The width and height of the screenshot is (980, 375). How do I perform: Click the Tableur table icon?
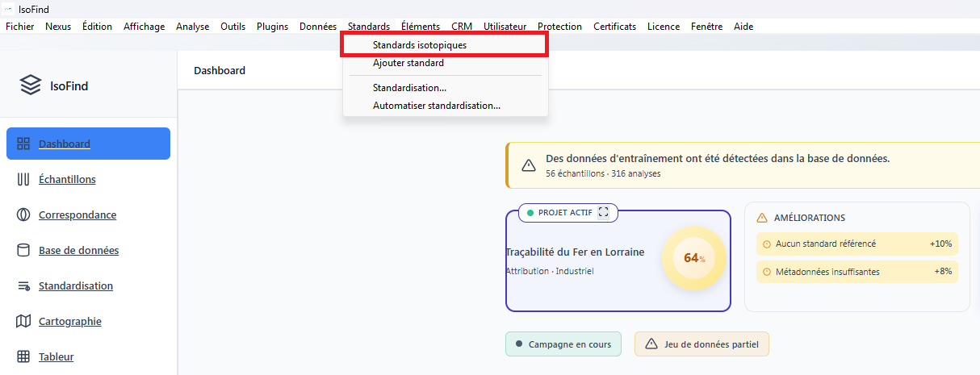point(23,356)
